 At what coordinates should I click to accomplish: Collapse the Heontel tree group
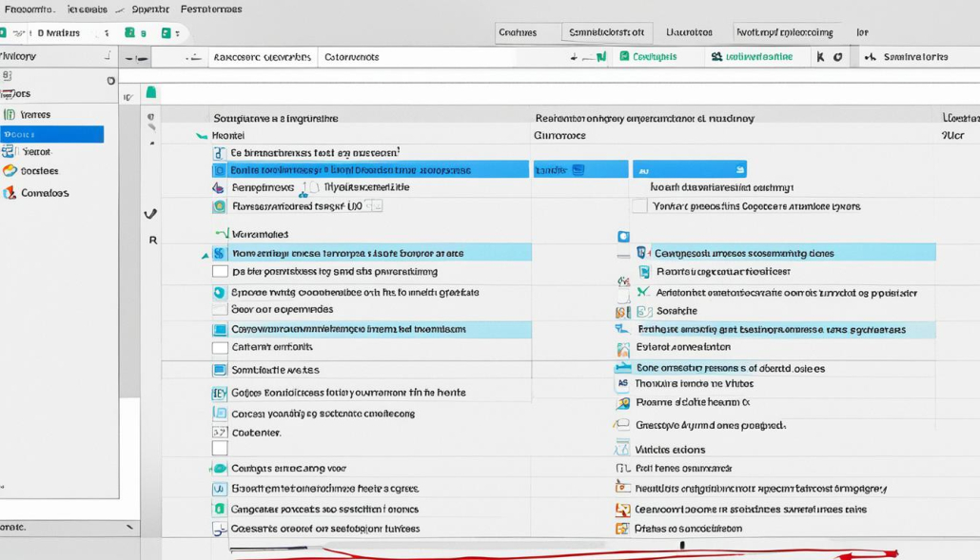(x=202, y=135)
